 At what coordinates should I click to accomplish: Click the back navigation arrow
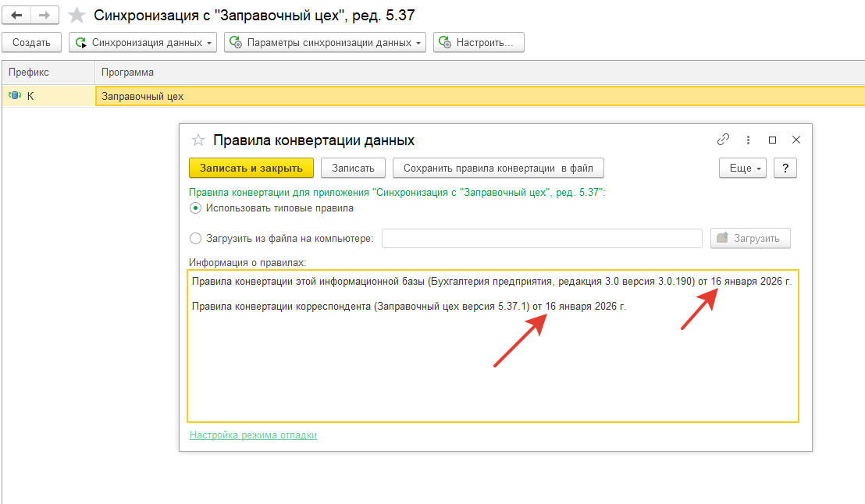pos(16,15)
